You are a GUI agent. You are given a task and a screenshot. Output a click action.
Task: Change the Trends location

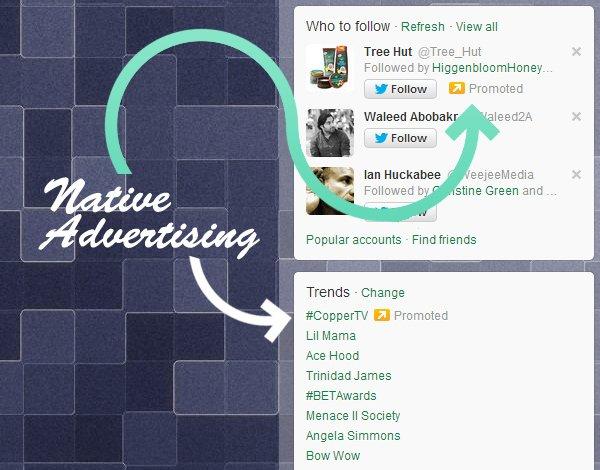pos(383,293)
